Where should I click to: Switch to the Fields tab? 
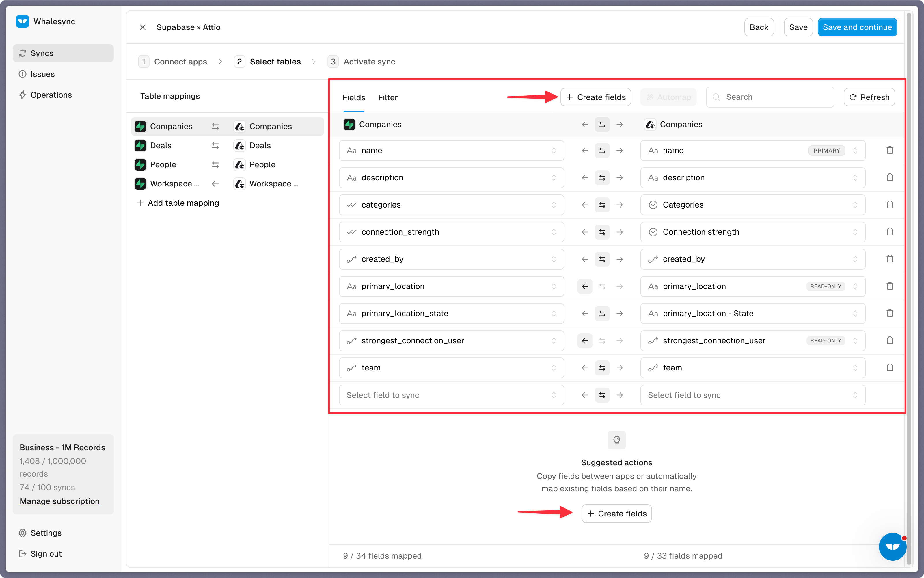[353, 97]
